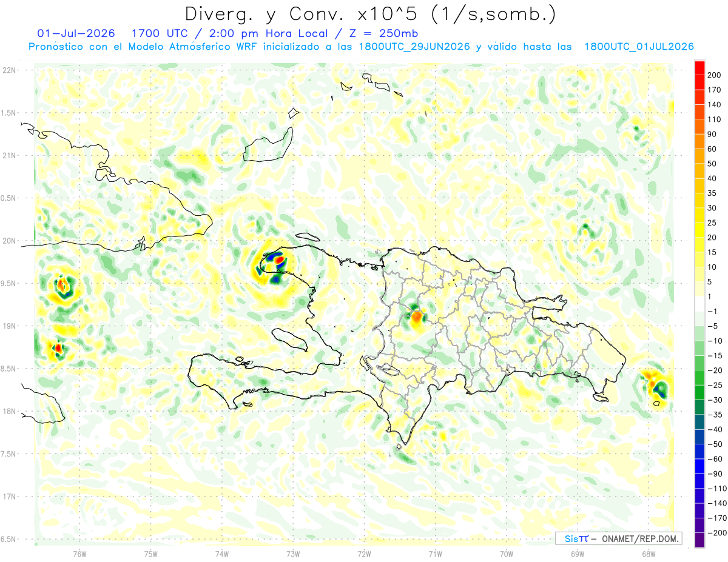Click the 'SisTT - ONAMET/REP.DOM.' credit box
The image size is (728, 562).
tap(618, 538)
